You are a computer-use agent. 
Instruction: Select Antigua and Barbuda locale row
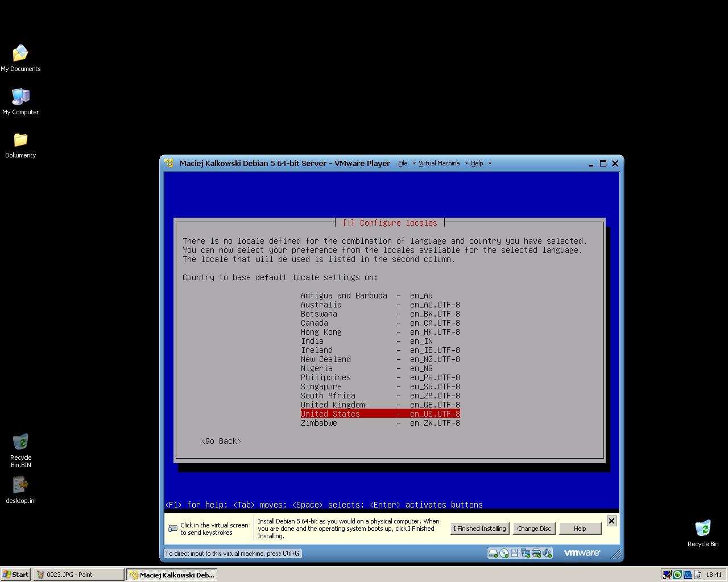point(380,296)
